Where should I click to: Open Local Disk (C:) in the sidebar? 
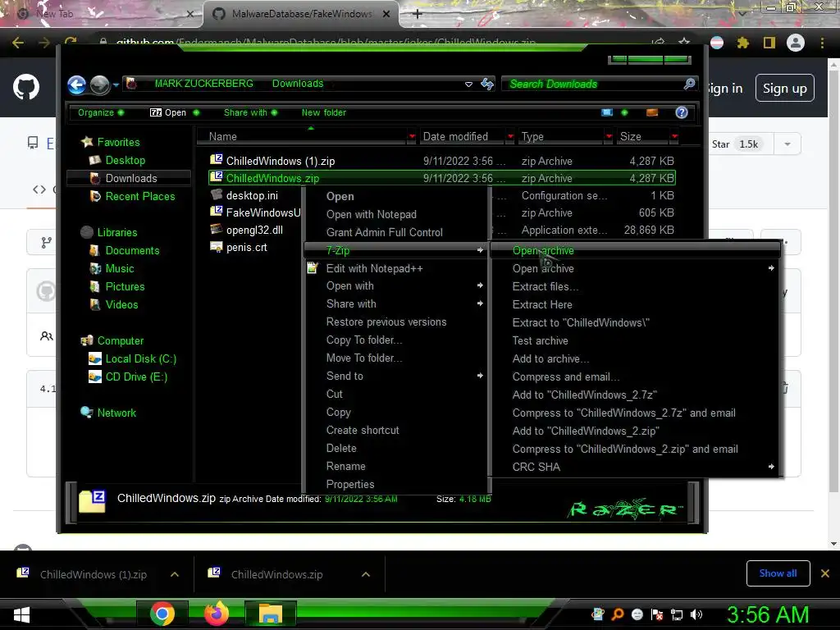tap(140, 359)
